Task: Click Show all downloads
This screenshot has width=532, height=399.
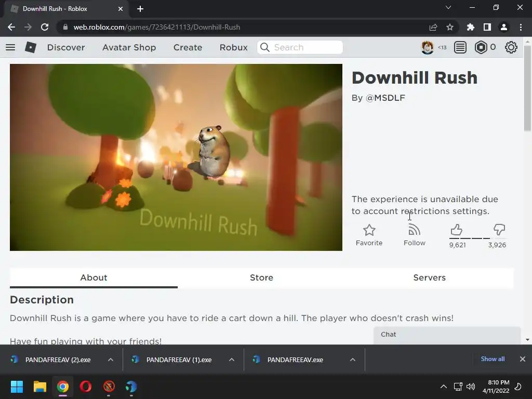Action: (493, 359)
